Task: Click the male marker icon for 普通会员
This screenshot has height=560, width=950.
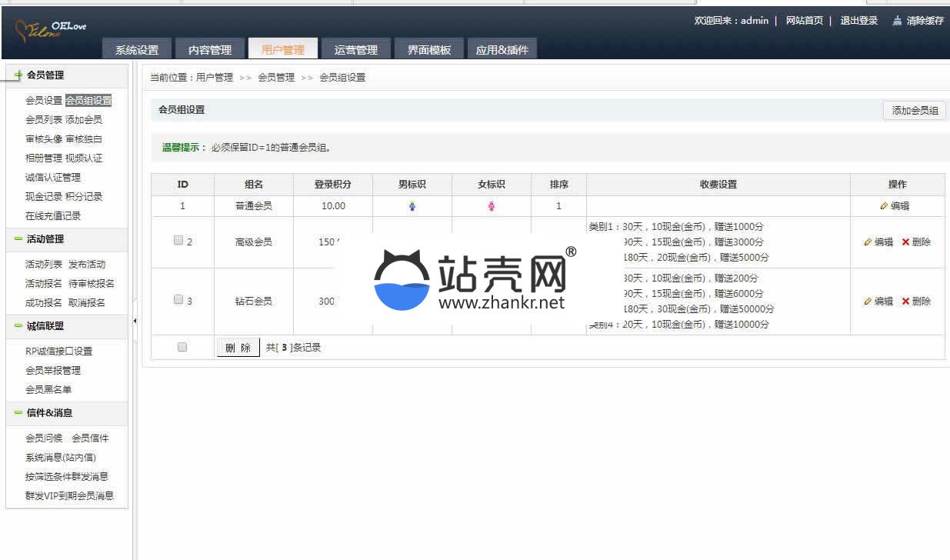Action: point(412,206)
